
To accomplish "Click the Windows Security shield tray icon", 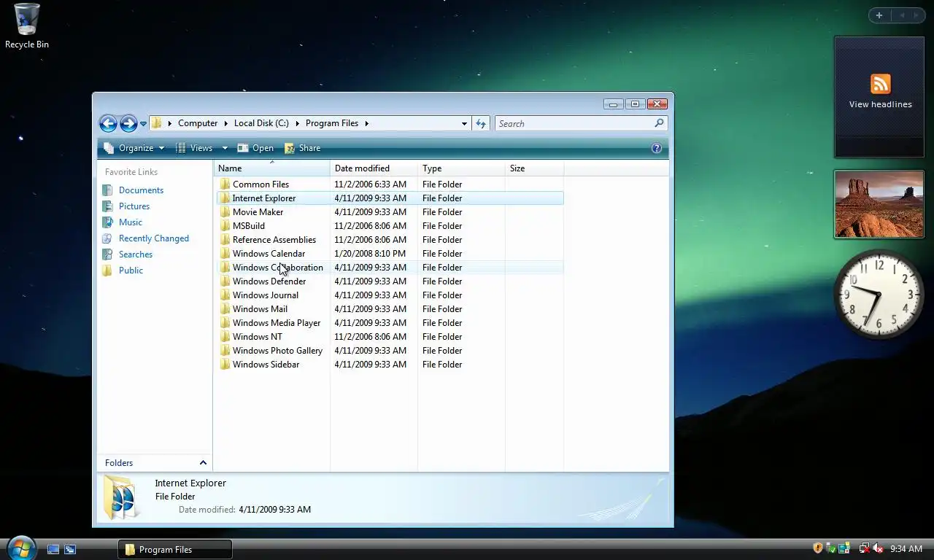I will click(x=818, y=548).
